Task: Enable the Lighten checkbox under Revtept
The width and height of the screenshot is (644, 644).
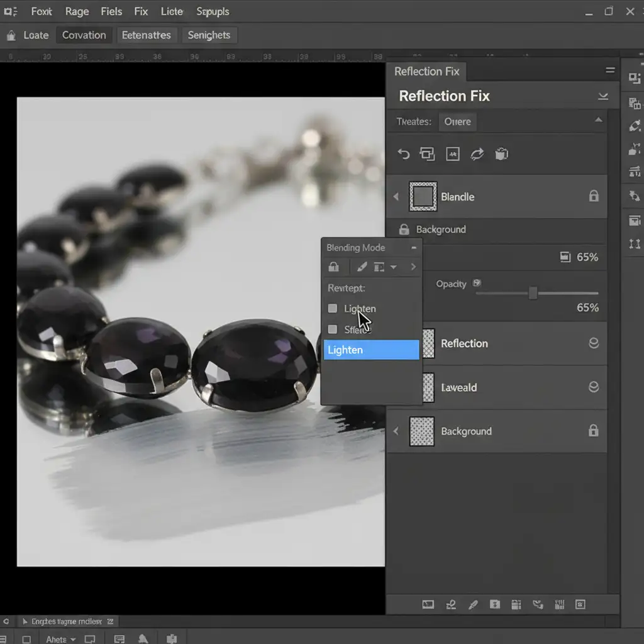Action: click(x=333, y=308)
